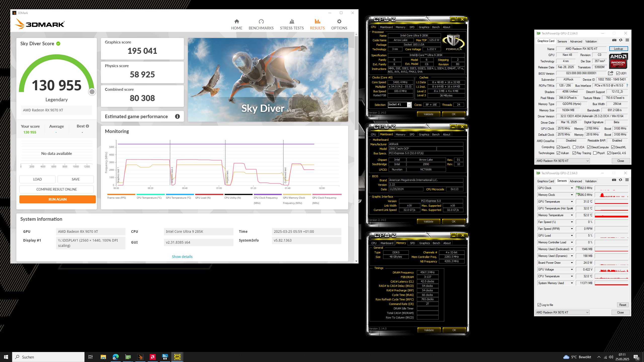Open the AMD Software taskbar icon
Viewport: 644px width, 362px height.
coord(152,357)
